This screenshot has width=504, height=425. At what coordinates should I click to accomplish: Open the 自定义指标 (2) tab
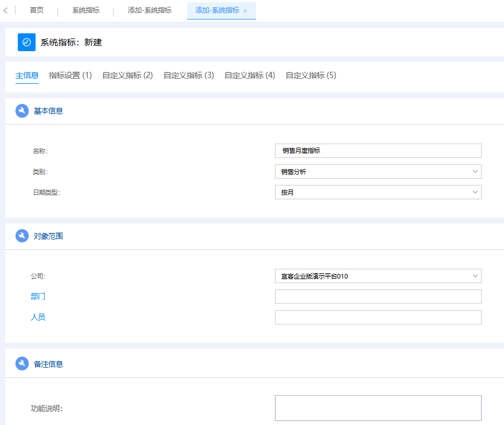tap(127, 75)
